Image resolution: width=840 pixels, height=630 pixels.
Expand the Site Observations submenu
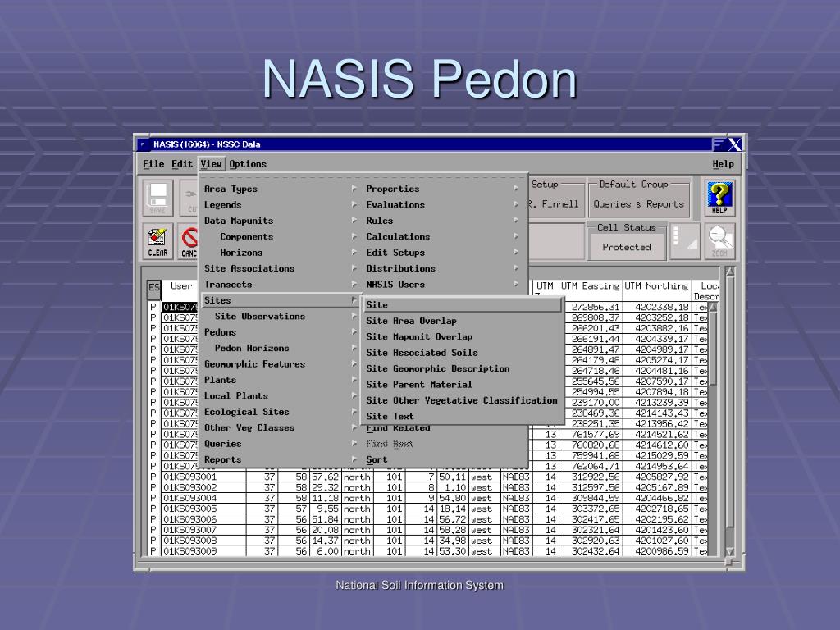(x=281, y=316)
